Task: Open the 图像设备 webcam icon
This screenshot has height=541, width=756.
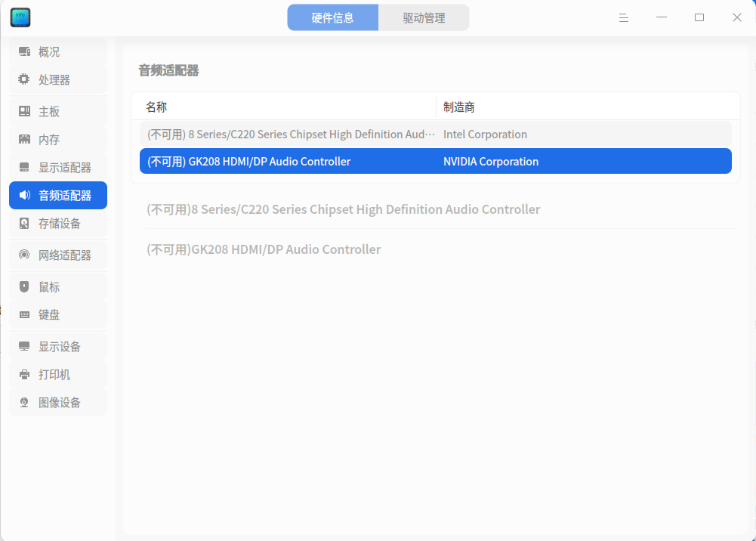Action: pyautogui.click(x=24, y=403)
